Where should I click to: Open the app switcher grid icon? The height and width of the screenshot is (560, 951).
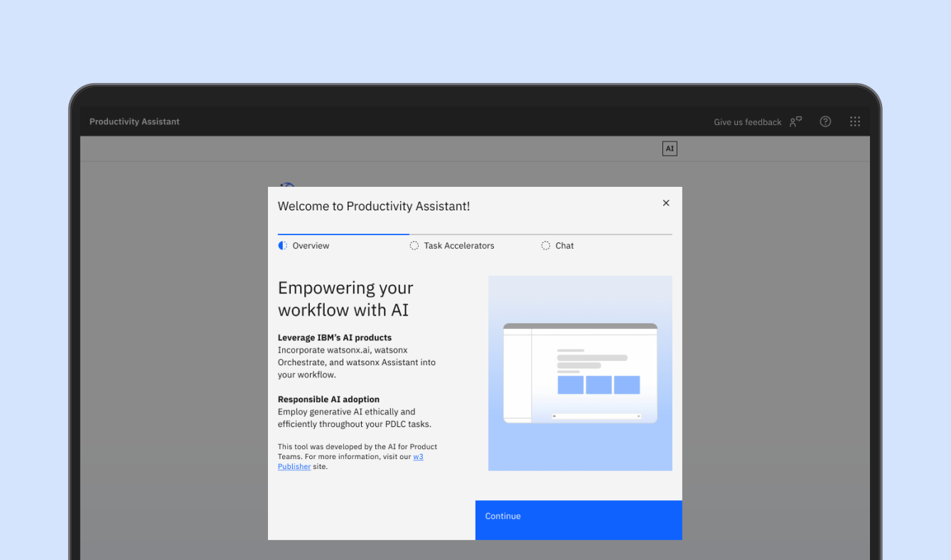click(855, 122)
